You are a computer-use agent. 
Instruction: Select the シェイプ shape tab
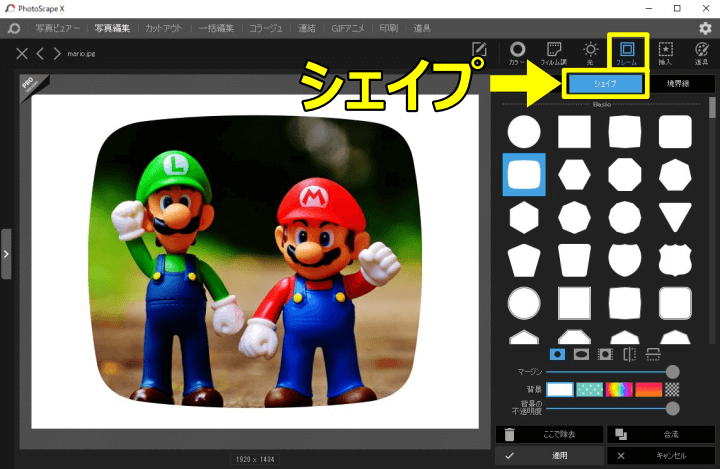click(605, 84)
